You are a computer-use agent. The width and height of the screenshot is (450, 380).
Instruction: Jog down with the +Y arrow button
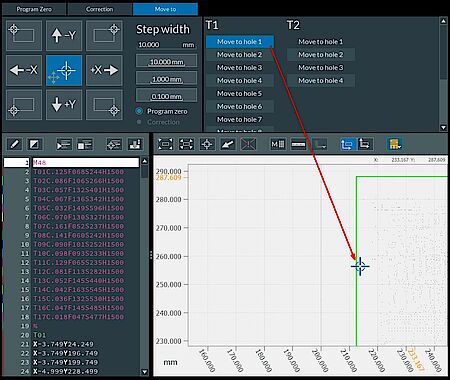pyautogui.click(x=64, y=105)
